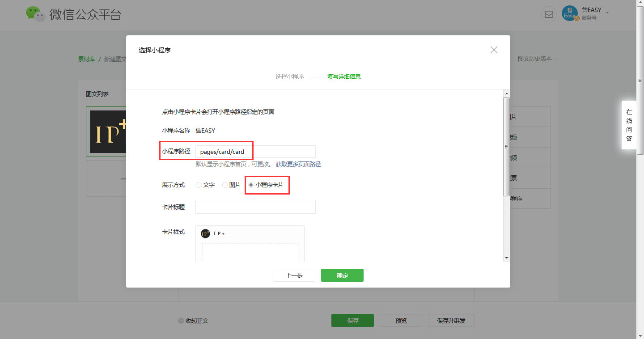Click 上一步 to go back
644x339 pixels.
pyautogui.click(x=294, y=275)
